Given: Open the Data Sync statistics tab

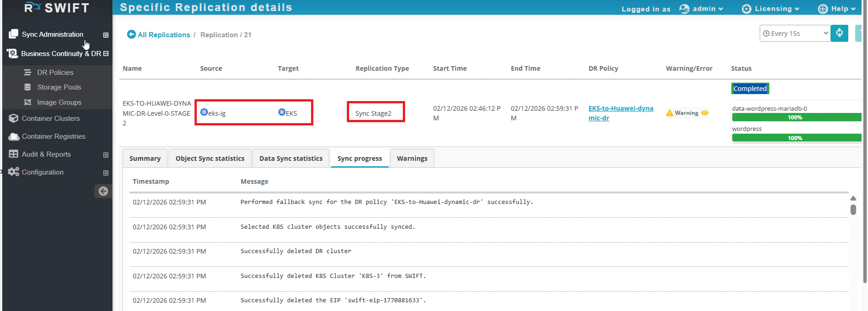Looking at the screenshot, I should pyautogui.click(x=291, y=158).
